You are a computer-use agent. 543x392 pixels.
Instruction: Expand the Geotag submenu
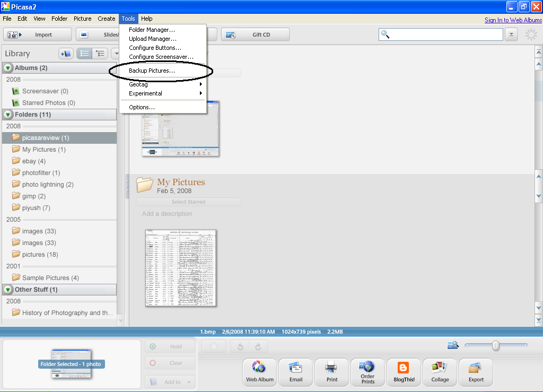point(163,84)
